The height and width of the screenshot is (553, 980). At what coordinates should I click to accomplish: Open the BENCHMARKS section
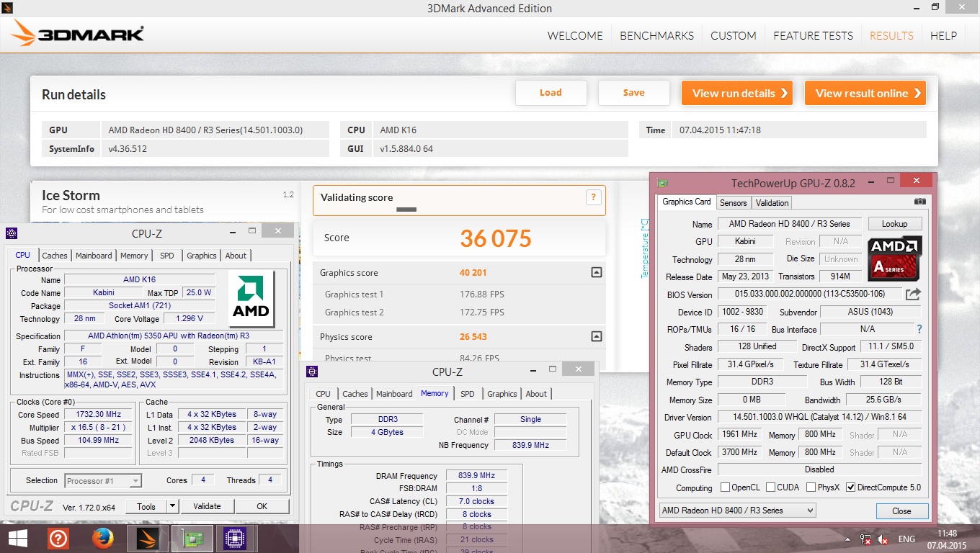pyautogui.click(x=657, y=35)
